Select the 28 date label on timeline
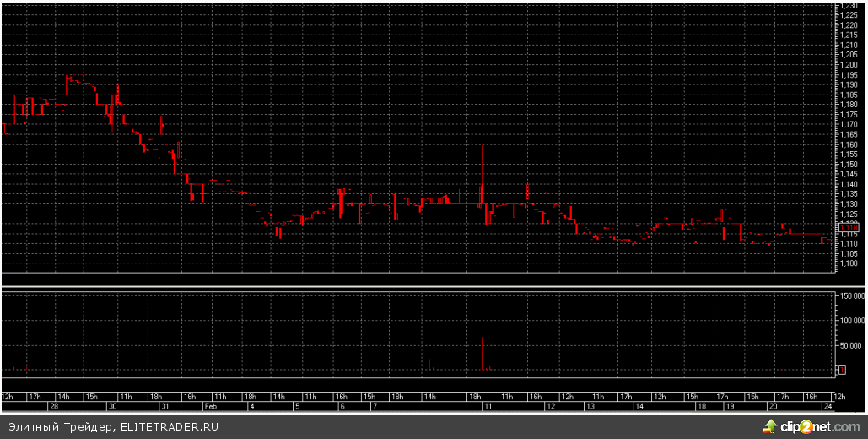Viewport: 868px width, 439px height. [x=53, y=406]
